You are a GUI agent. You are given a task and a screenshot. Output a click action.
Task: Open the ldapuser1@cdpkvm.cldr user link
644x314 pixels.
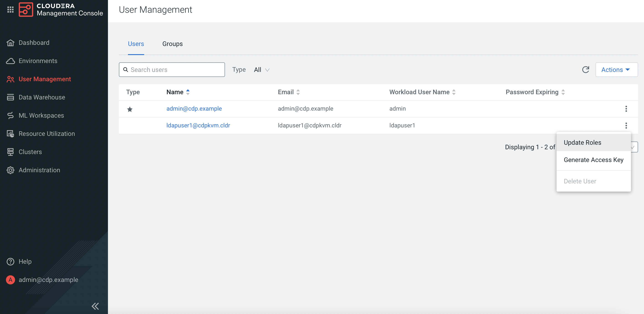pos(198,125)
